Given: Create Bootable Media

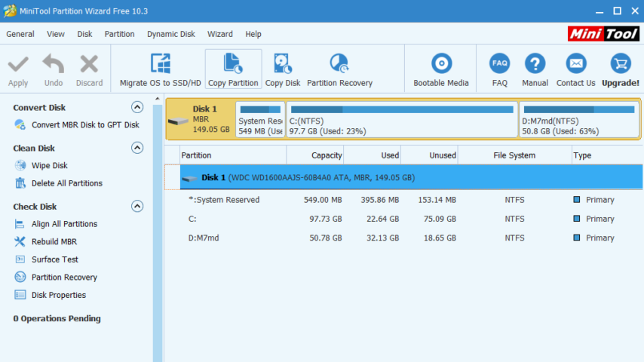Looking at the screenshot, I should [440, 70].
